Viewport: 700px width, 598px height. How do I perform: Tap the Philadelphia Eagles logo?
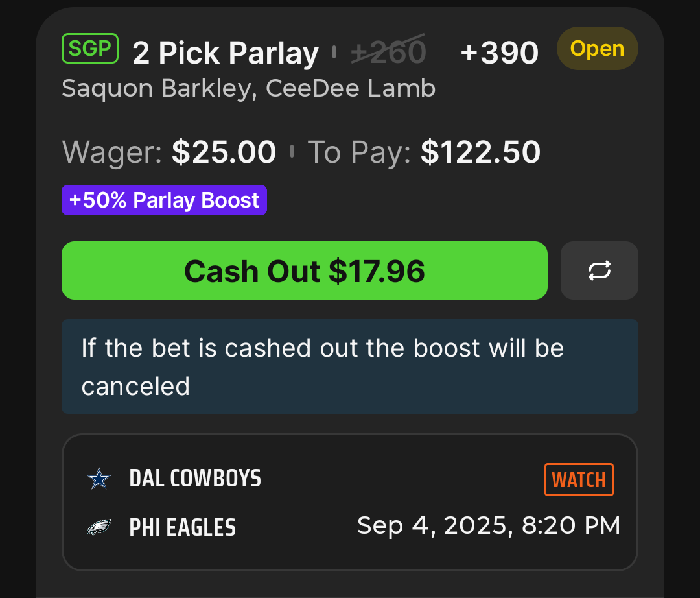99,527
